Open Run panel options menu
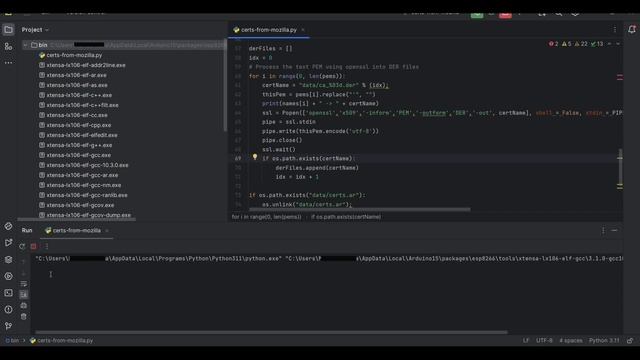640x360 pixels. pyautogui.click(x=603, y=231)
